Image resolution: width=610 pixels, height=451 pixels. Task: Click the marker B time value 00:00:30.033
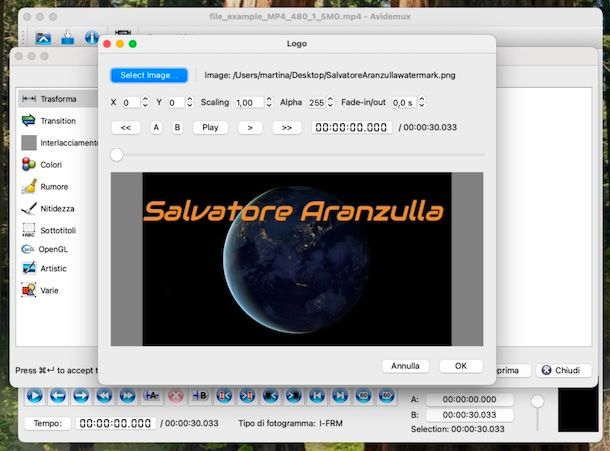[x=469, y=415]
